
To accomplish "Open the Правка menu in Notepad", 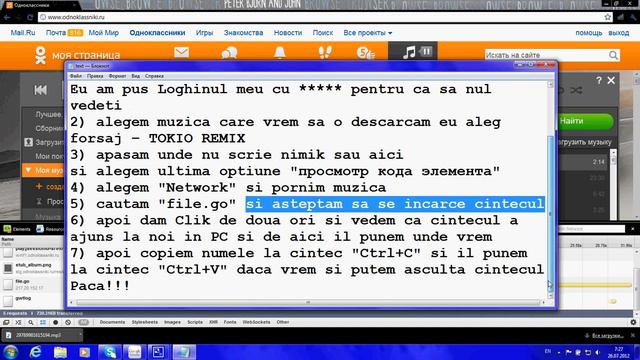I will (95, 76).
